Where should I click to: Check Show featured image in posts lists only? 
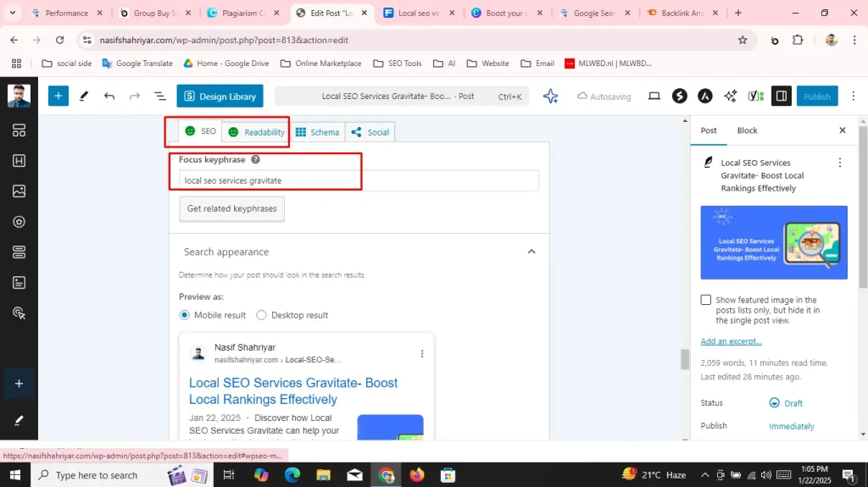706,300
